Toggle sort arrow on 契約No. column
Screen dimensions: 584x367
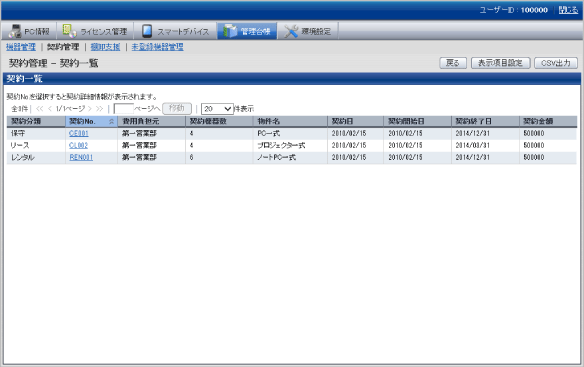[x=111, y=121]
